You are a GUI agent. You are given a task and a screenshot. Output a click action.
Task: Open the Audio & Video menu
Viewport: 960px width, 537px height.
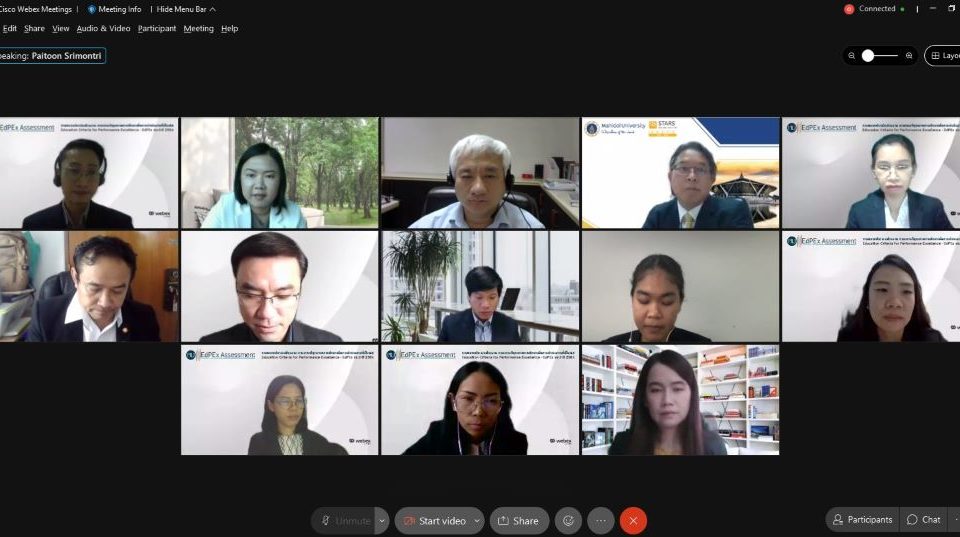point(103,28)
